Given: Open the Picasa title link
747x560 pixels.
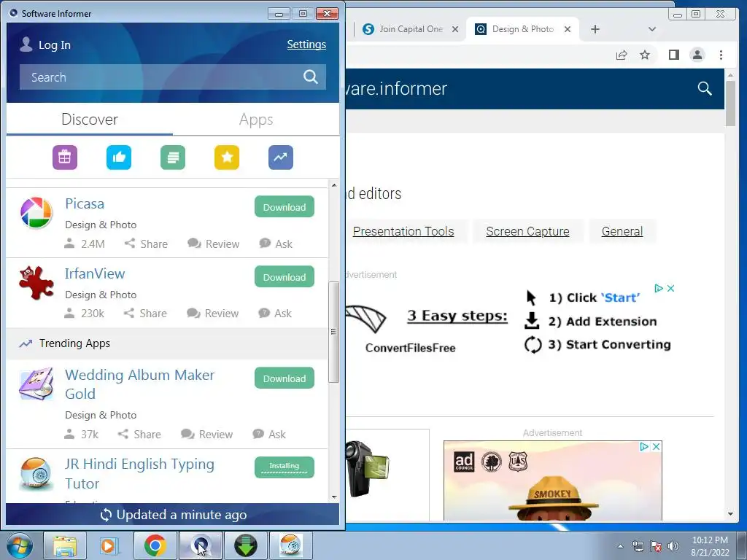Looking at the screenshot, I should click(x=85, y=203).
